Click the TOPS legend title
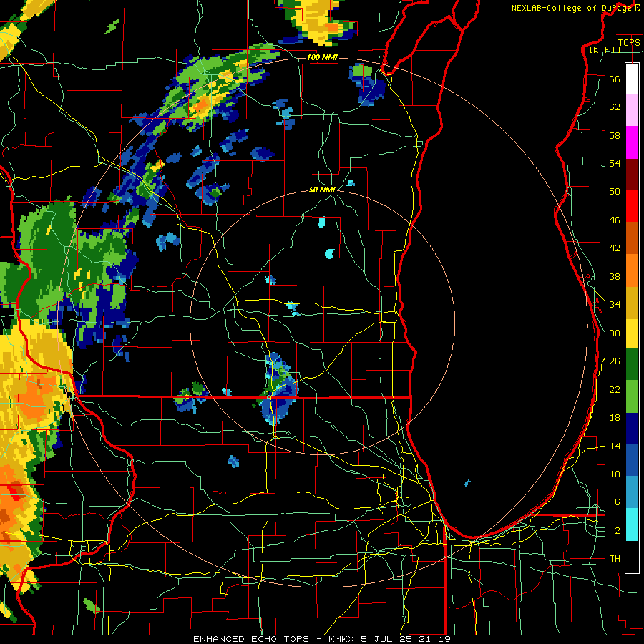Image resolution: width=644 pixels, height=644 pixels. click(x=629, y=42)
